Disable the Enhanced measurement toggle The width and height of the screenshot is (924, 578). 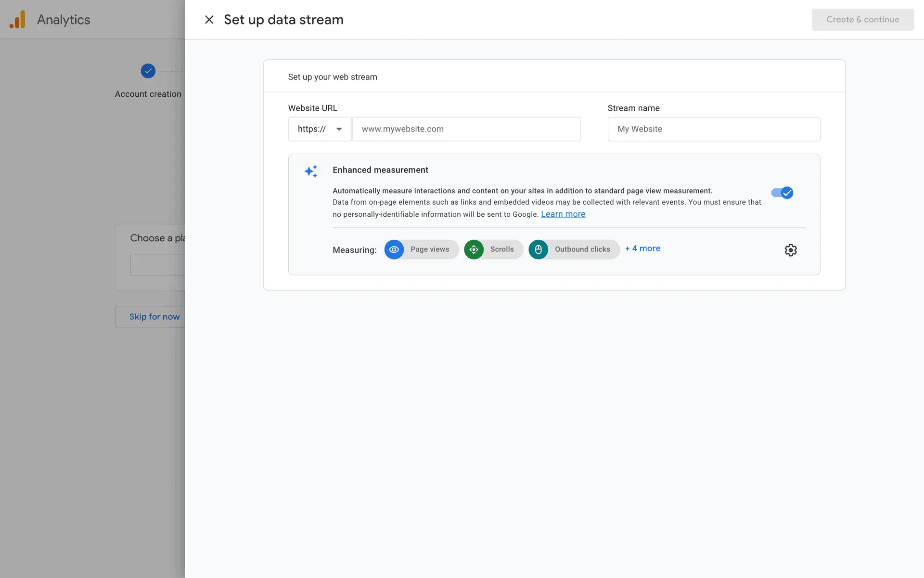782,193
